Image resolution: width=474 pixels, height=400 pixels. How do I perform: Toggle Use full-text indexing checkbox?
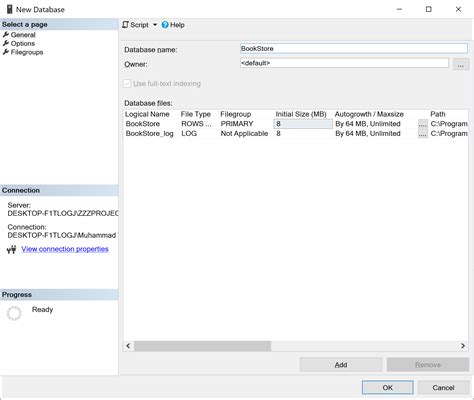tap(127, 83)
